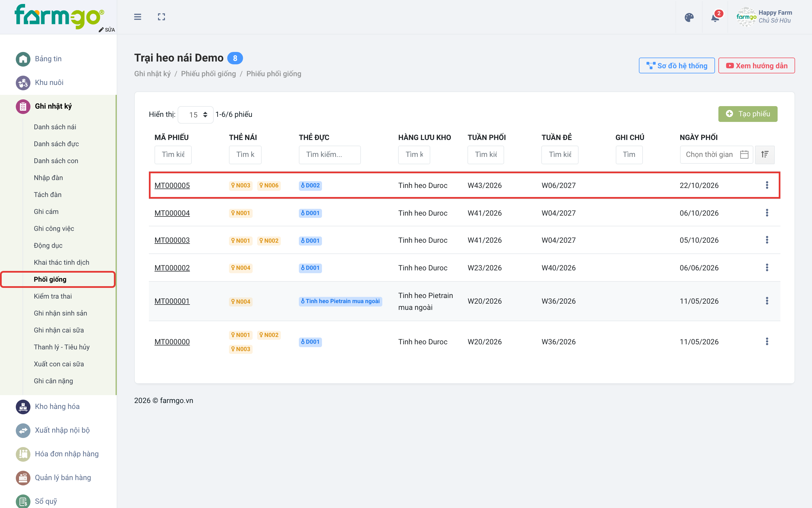Screen dimensions: 812x508
Task: Click the D002 boar tag
Action: (x=310, y=185)
